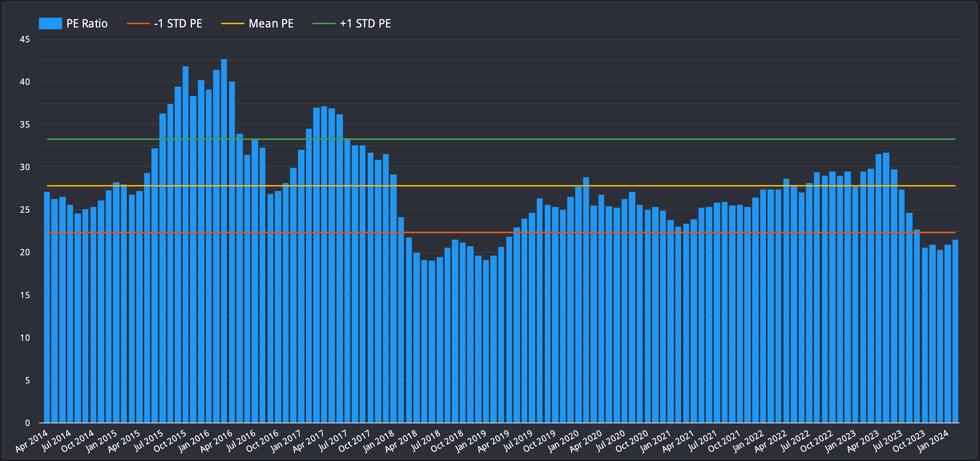980x461 pixels.
Task: Toggle the -1 STD PE legend item
Action: pyautogui.click(x=178, y=24)
